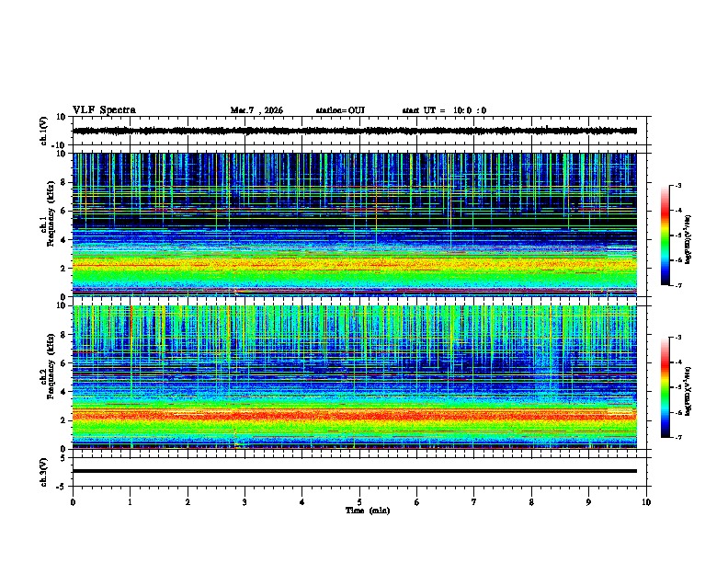Click time axis tick label "1"
This screenshot has width=728, height=563.
(x=130, y=502)
